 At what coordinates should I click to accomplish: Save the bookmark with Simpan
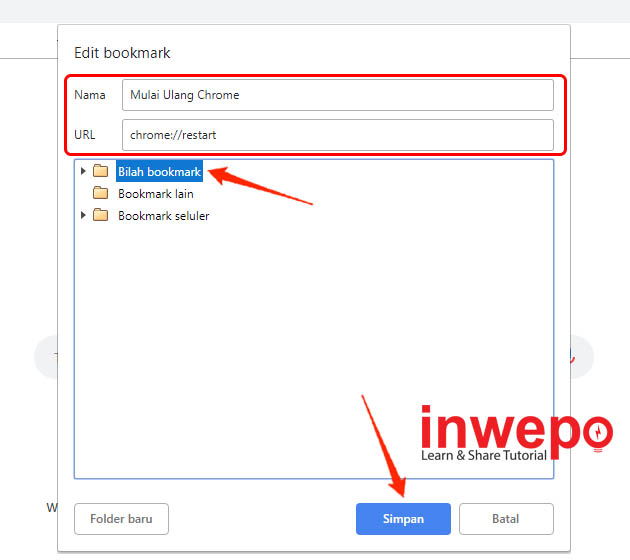tap(403, 519)
